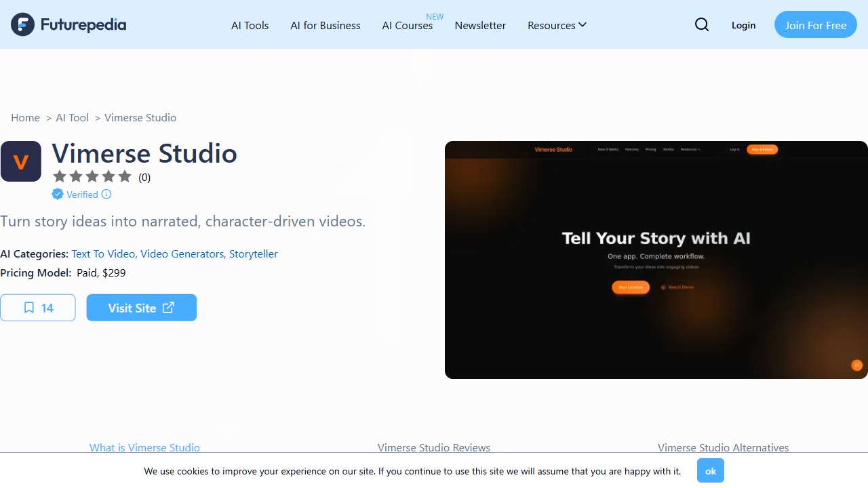Screen dimensions: 868x488
Task: Click the blue verified checkmark badge
Action: tap(58, 195)
